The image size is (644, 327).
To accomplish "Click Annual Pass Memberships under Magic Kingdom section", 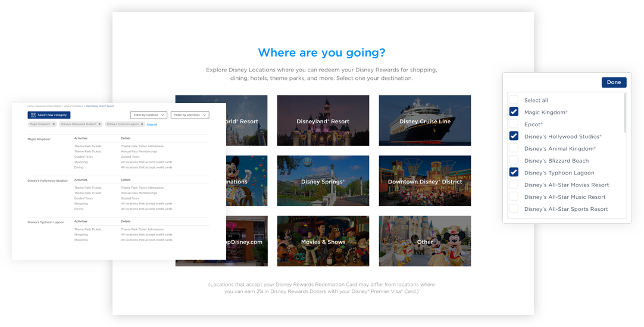I will click(139, 151).
